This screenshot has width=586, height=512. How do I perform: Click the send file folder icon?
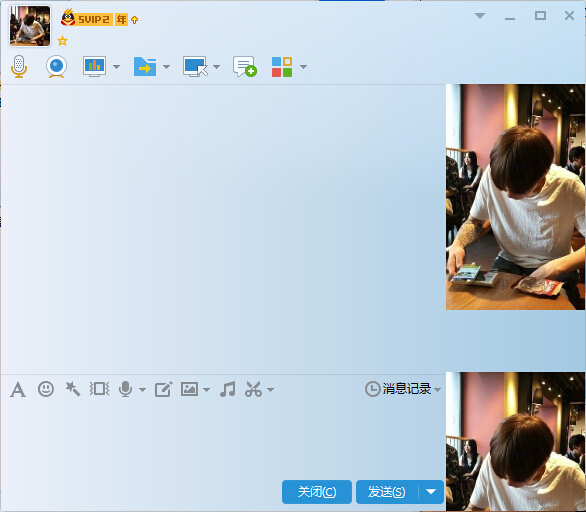tap(145, 67)
